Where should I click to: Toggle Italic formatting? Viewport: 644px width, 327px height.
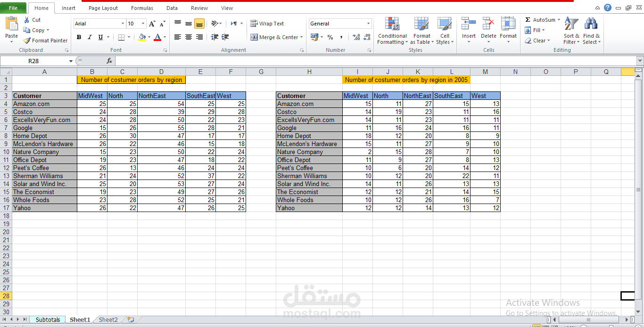pos(90,37)
